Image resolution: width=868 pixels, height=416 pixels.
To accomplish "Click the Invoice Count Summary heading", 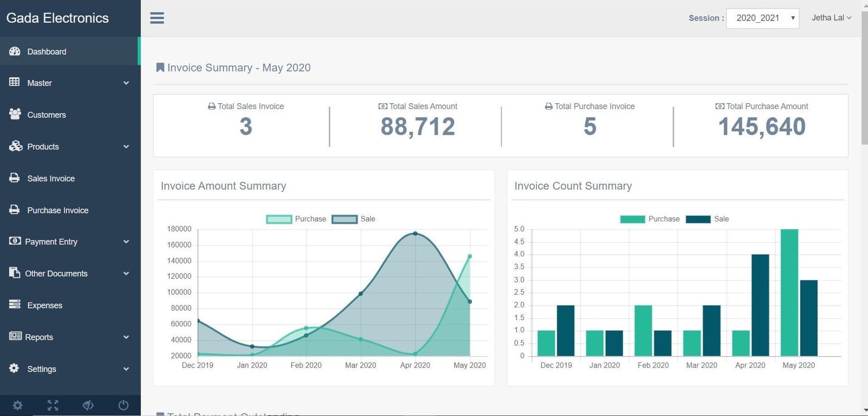I will coord(573,186).
